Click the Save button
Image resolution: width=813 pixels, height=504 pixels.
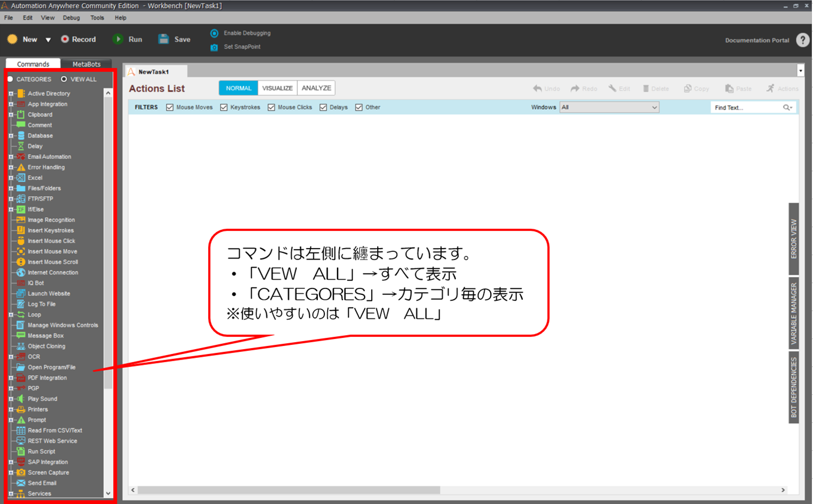pyautogui.click(x=174, y=39)
